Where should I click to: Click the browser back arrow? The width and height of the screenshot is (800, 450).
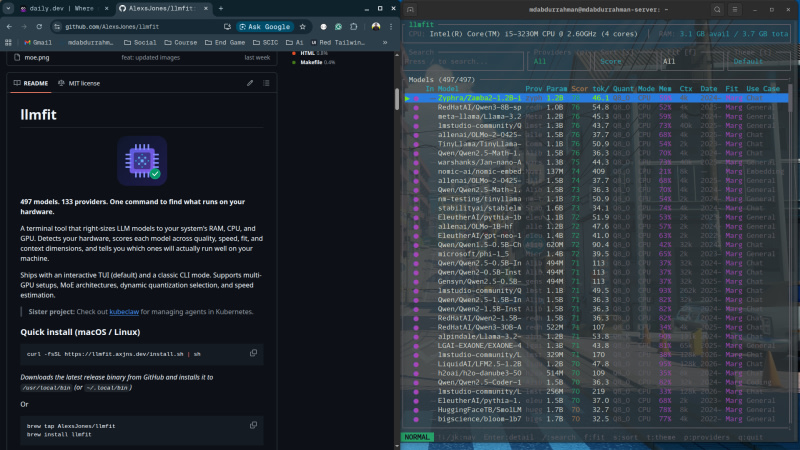[10, 26]
